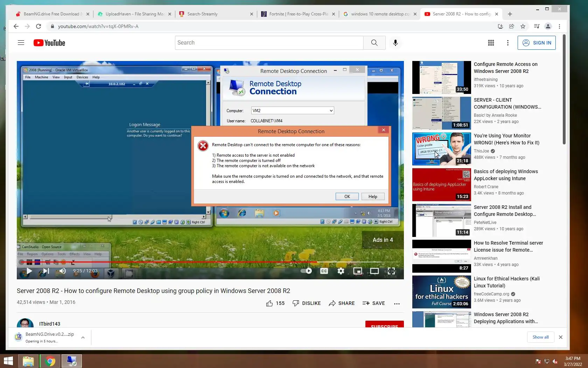Click the install app icon in address bar
The image size is (588, 368).
(x=500, y=26)
